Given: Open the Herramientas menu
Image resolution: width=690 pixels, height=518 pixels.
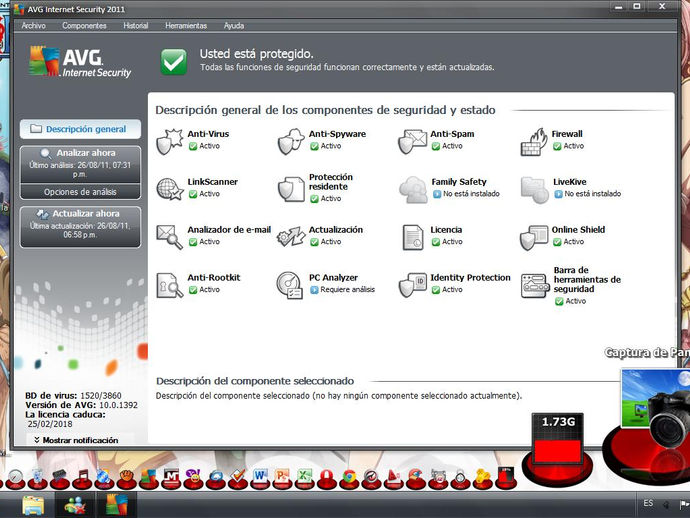Looking at the screenshot, I should pos(186,26).
